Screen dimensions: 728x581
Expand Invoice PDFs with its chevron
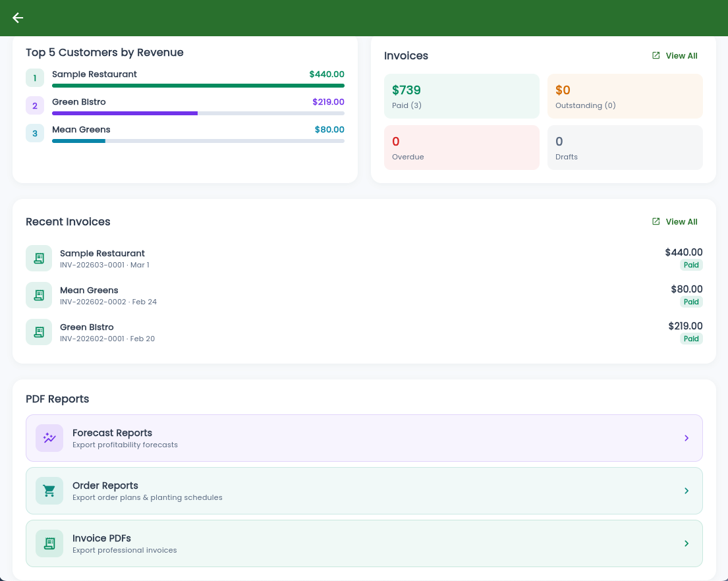coord(686,543)
